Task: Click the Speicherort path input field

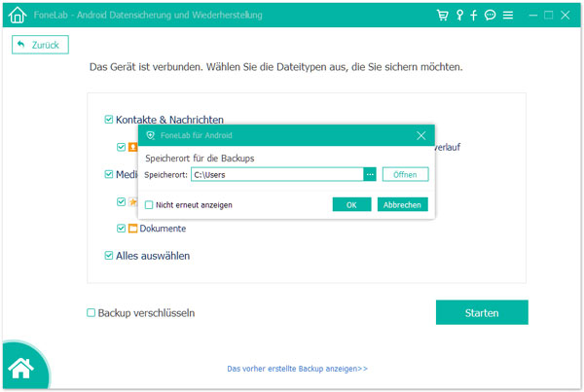Action: [x=277, y=174]
